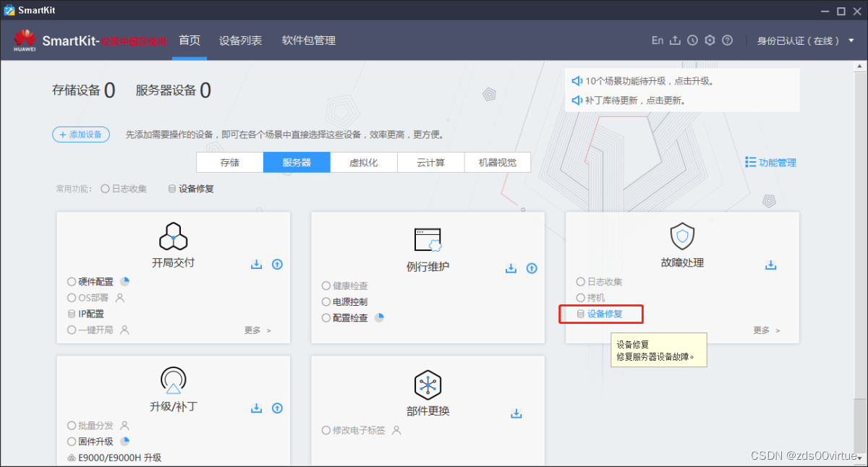Switch language with the En button

[x=657, y=40]
